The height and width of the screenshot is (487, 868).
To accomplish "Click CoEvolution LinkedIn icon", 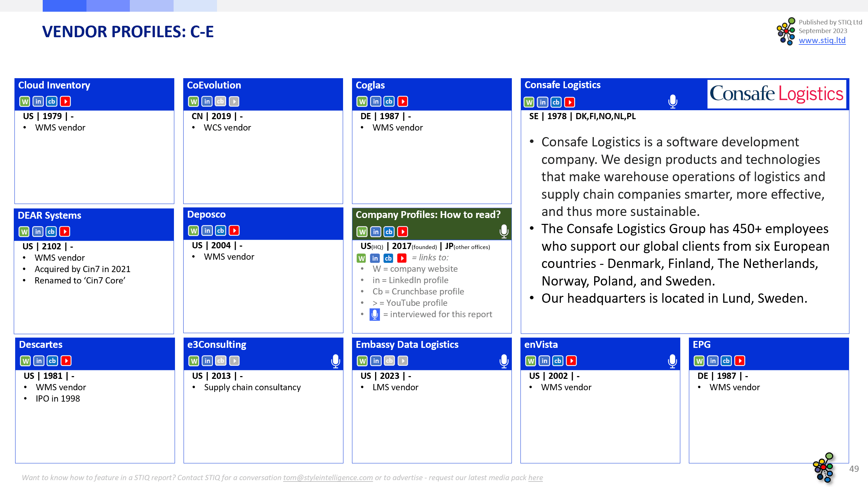I will (207, 102).
